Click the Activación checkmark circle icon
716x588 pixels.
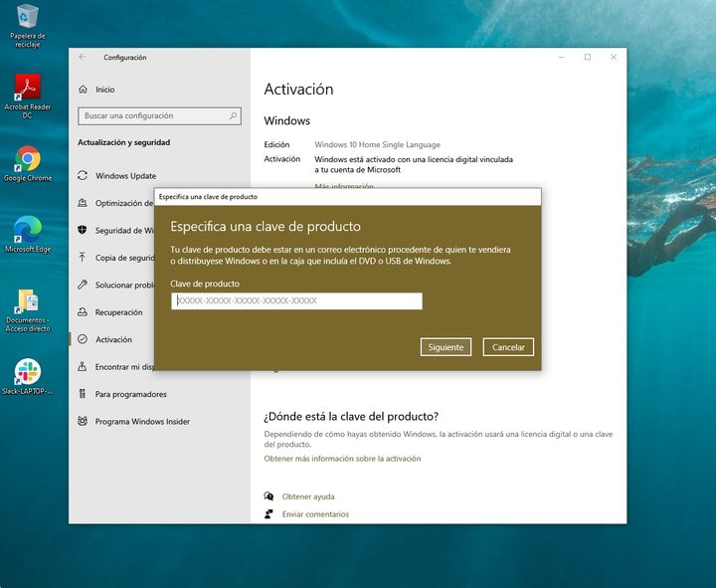click(83, 339)
